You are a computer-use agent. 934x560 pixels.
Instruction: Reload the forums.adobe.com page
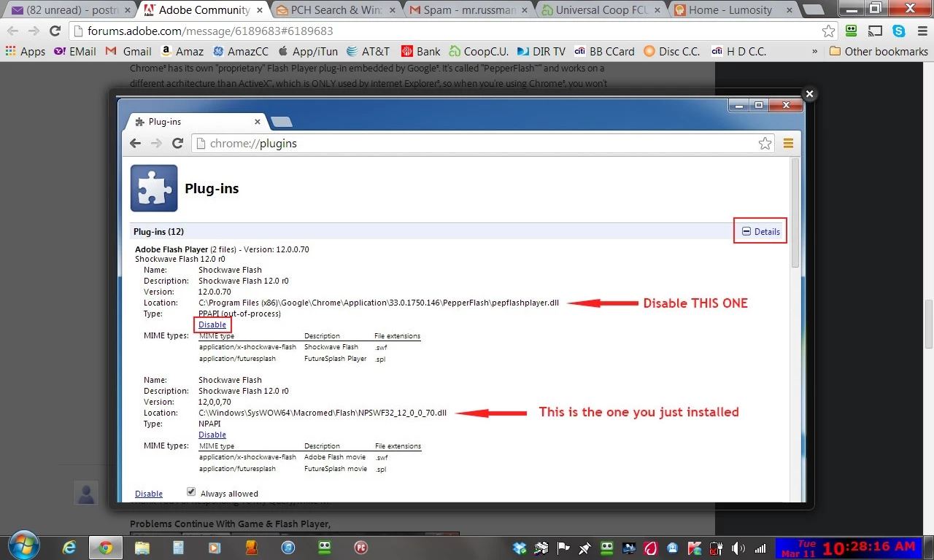(55, 31)
